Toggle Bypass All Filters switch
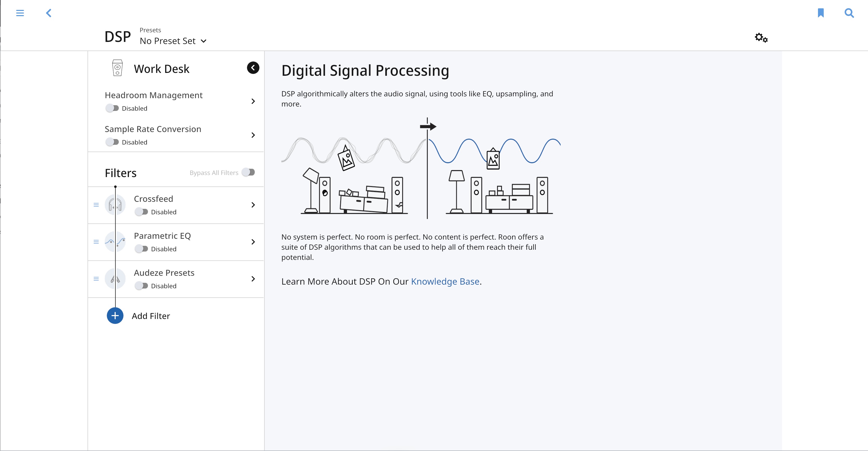The image size is (868, 451). tap(248, 172)
